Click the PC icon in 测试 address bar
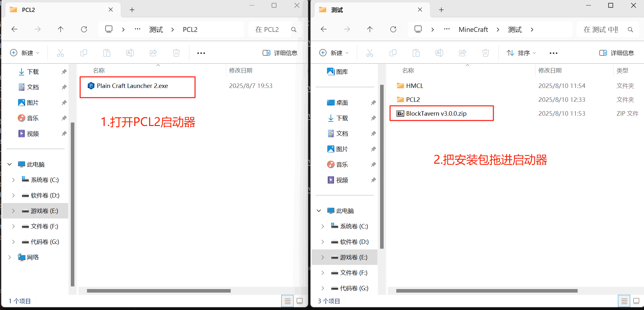 click(x=418, y=29)
